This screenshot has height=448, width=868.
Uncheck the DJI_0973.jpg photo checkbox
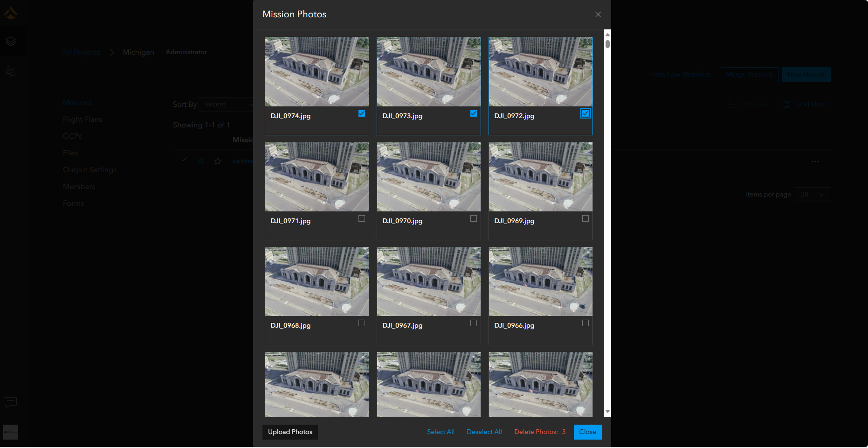[474, 113]
